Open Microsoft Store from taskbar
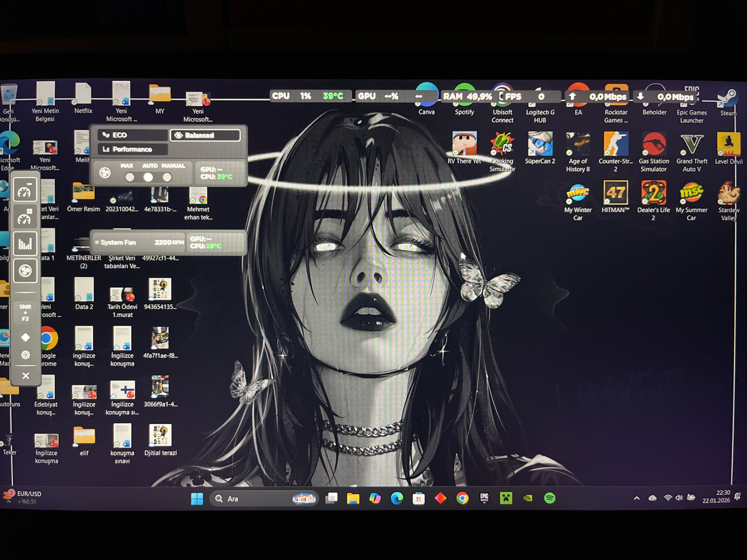This screenshot has width=747, height=560. (x=418, y=498)
